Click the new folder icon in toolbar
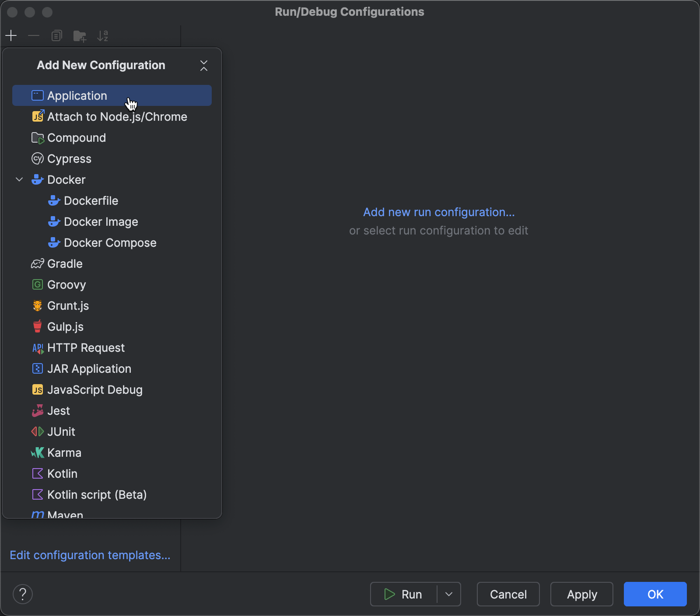 80,35
